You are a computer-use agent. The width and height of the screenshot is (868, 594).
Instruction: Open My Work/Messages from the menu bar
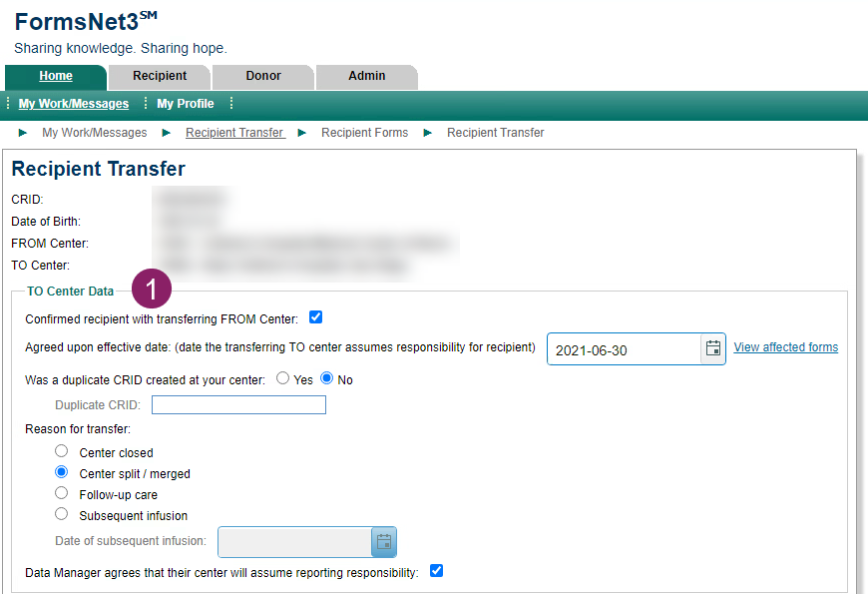point(73,103)
